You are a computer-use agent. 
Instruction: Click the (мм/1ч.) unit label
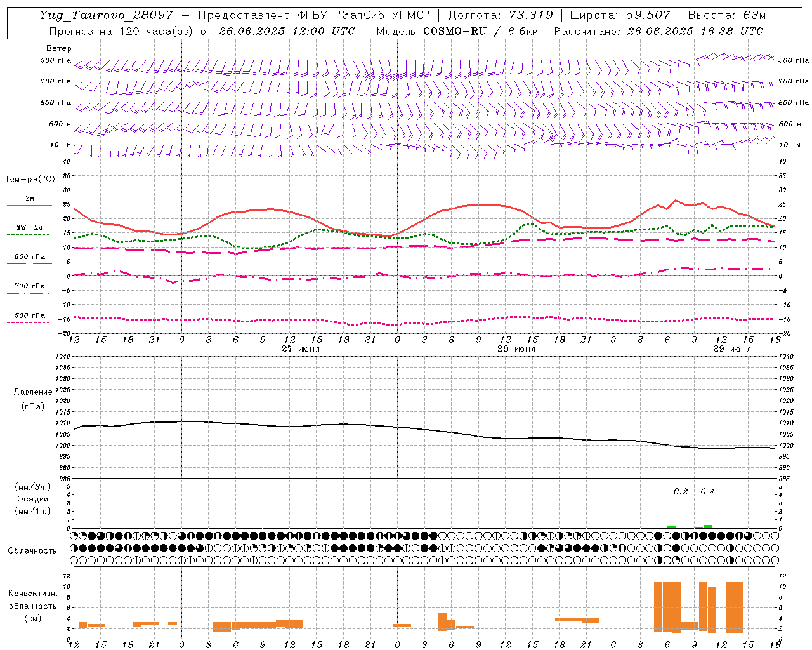click(x=33, y=511)
